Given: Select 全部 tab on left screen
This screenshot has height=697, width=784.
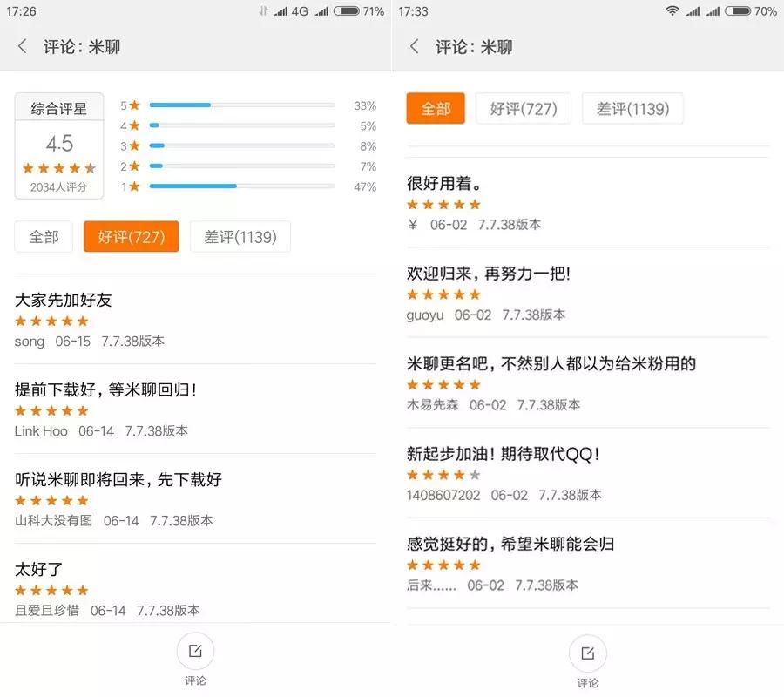Looking at the screenshot, I should (44, 236).
